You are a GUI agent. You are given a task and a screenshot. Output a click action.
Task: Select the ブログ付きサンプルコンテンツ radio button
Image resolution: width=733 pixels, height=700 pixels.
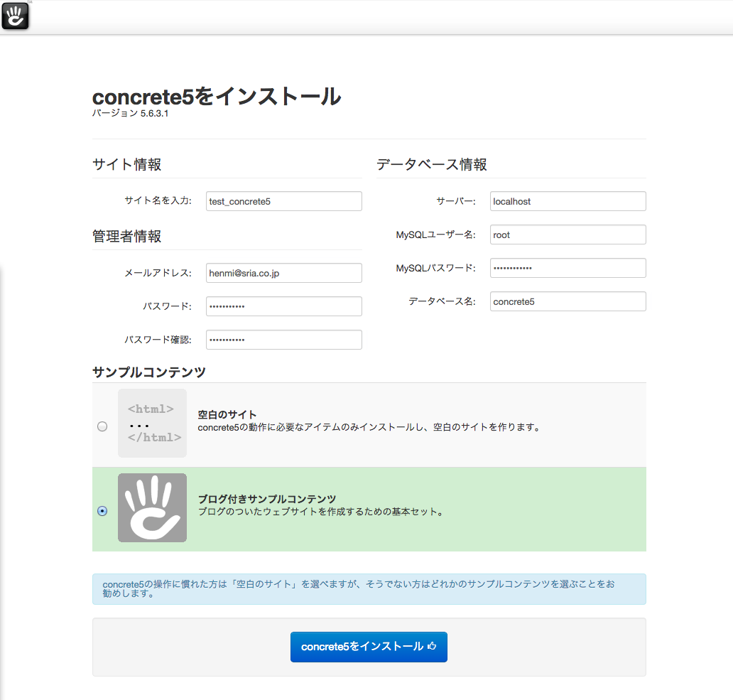click(x=102, y=511)
